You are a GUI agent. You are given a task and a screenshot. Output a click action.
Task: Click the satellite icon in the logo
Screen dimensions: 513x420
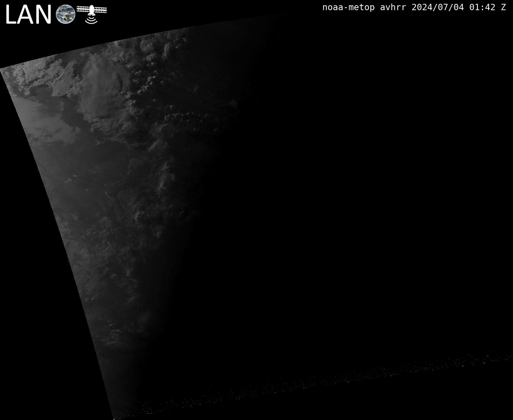click(x=92, y=14)
